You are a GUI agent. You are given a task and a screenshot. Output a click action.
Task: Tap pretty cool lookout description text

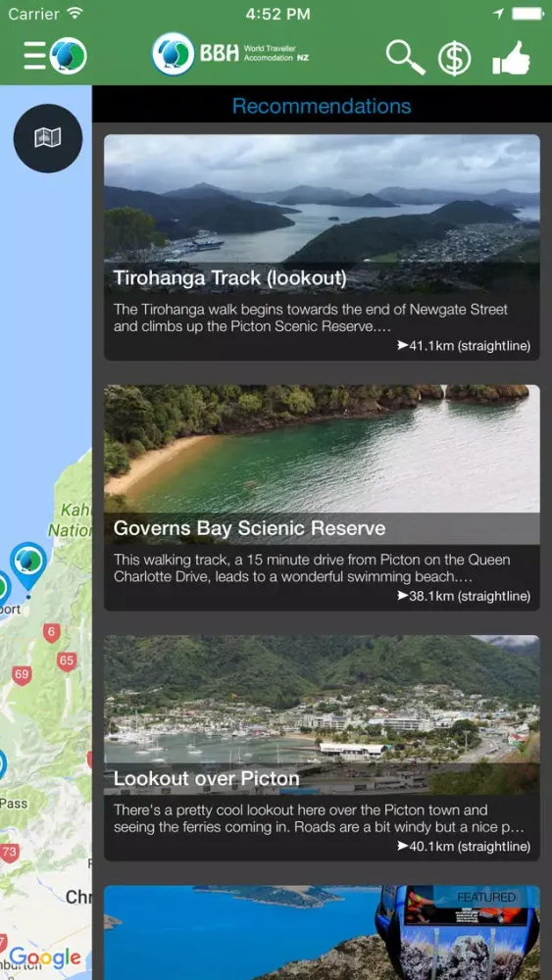click(x=319, y=818)
